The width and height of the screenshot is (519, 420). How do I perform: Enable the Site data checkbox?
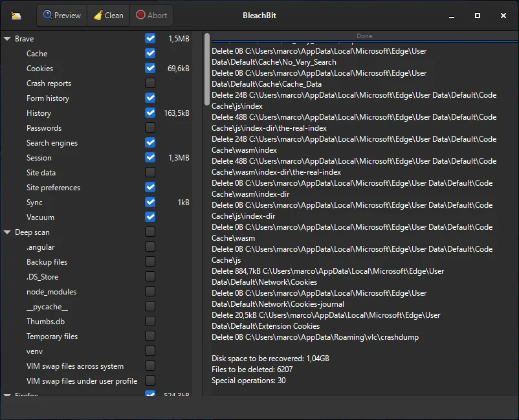(x=150, y=172)
